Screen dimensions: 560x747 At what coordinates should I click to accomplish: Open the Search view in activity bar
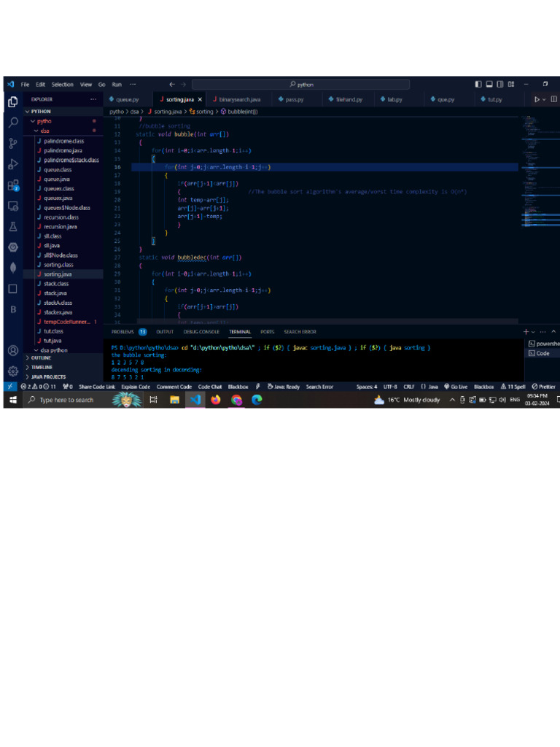coord(12,122)
